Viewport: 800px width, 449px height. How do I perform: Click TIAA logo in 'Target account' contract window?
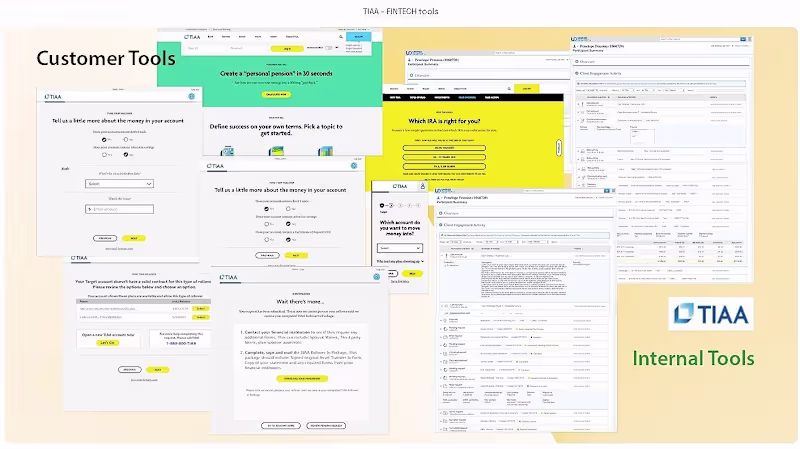tap(79, 258)
